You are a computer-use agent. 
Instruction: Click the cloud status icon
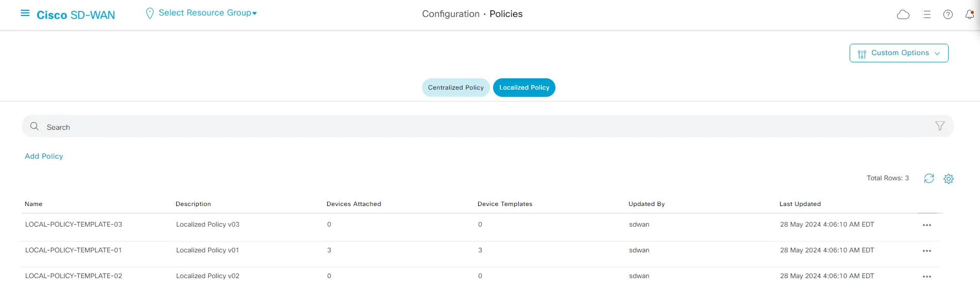pyautogui.click(x=903, y=14)
